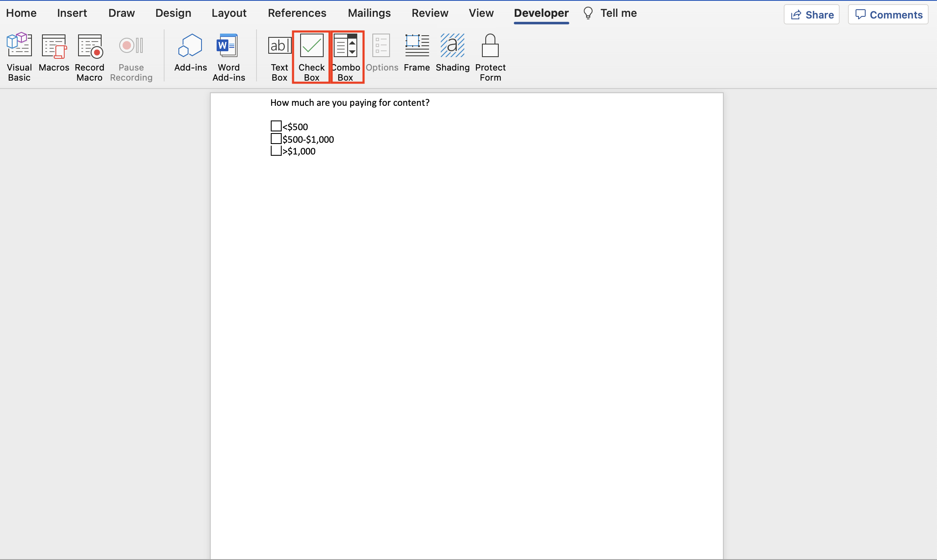937x560 pixels.
Task: Select the Developer tab
Action: pyautogui.click(x=541, y=13)
